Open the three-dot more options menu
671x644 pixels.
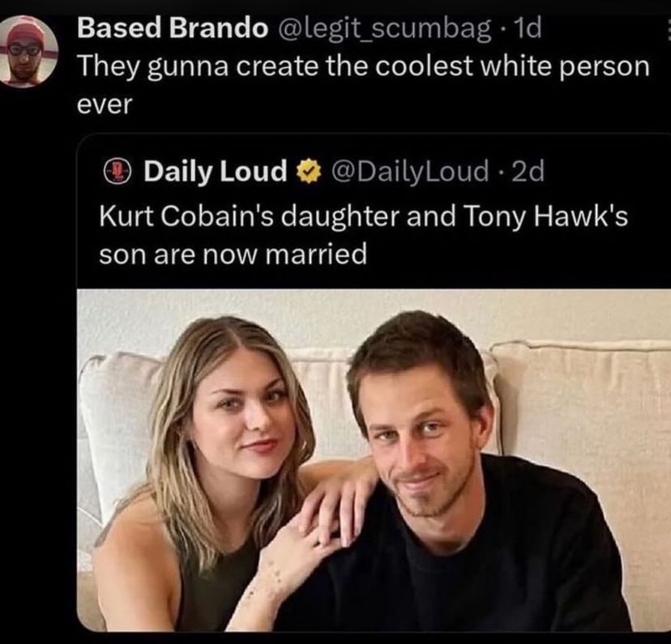666,32
